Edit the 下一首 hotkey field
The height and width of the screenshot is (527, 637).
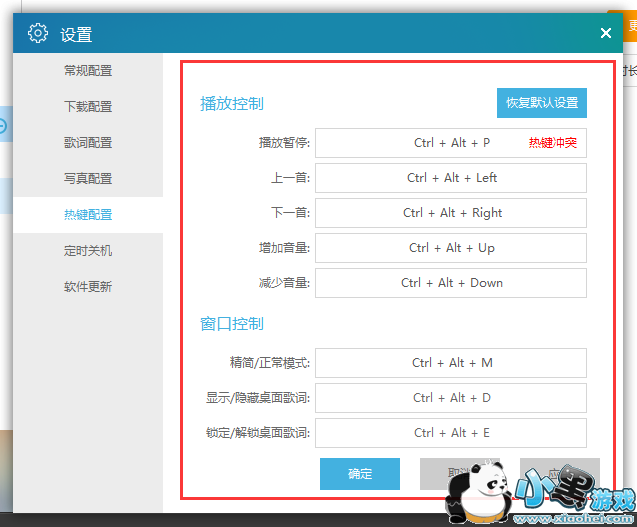451,213
